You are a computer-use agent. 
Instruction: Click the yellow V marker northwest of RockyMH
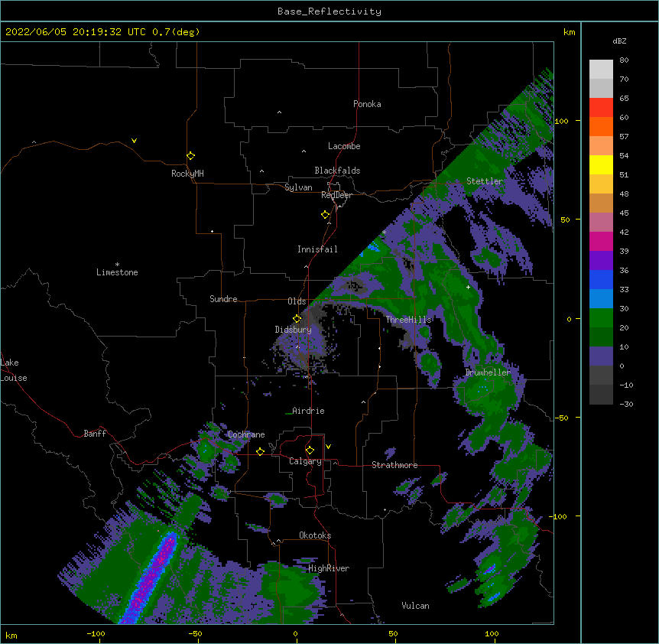click(134, 141)
